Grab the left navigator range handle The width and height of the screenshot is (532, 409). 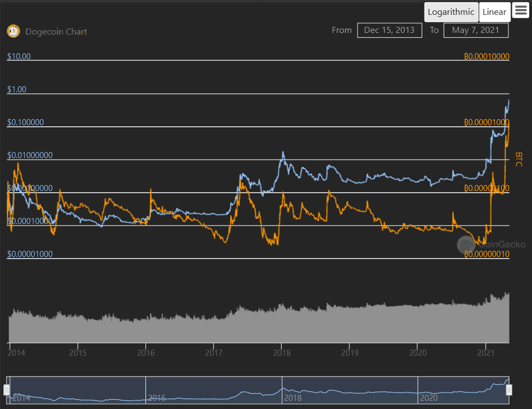7,390
